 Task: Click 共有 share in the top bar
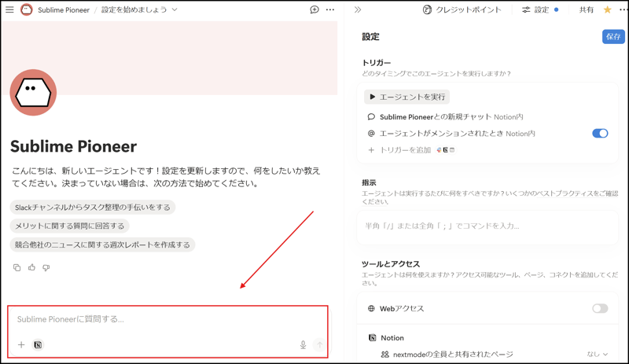pos(586,9)
